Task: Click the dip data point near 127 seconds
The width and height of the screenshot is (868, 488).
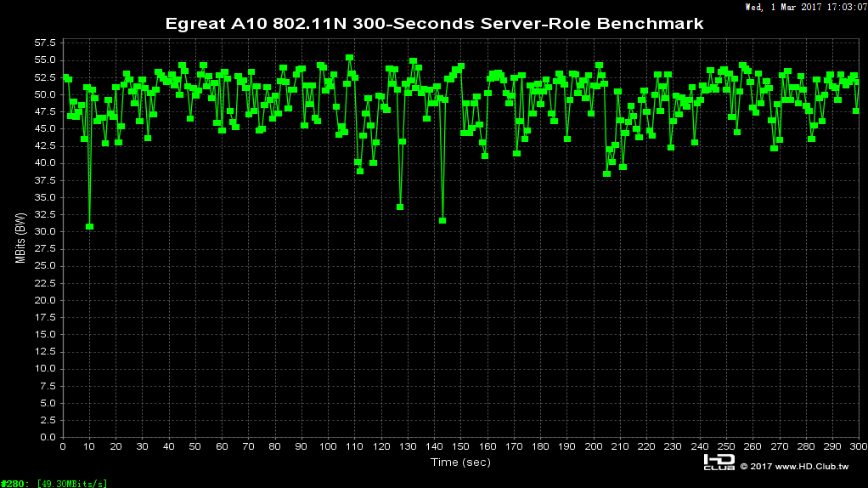Action: 400,207
